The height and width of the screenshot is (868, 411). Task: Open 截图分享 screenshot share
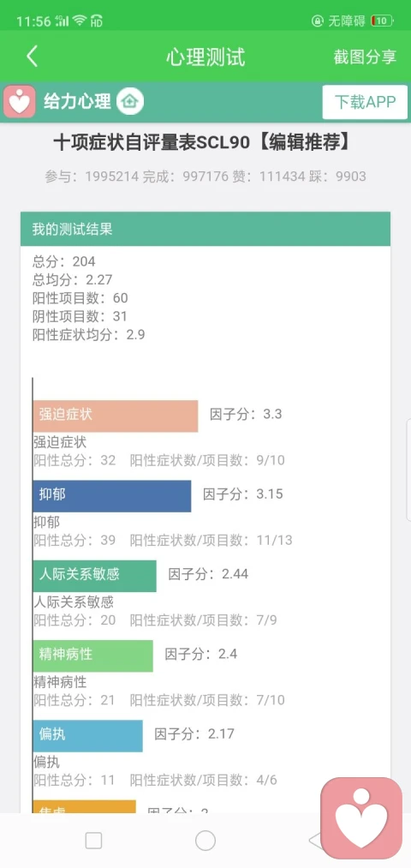(x=365, y=57)
